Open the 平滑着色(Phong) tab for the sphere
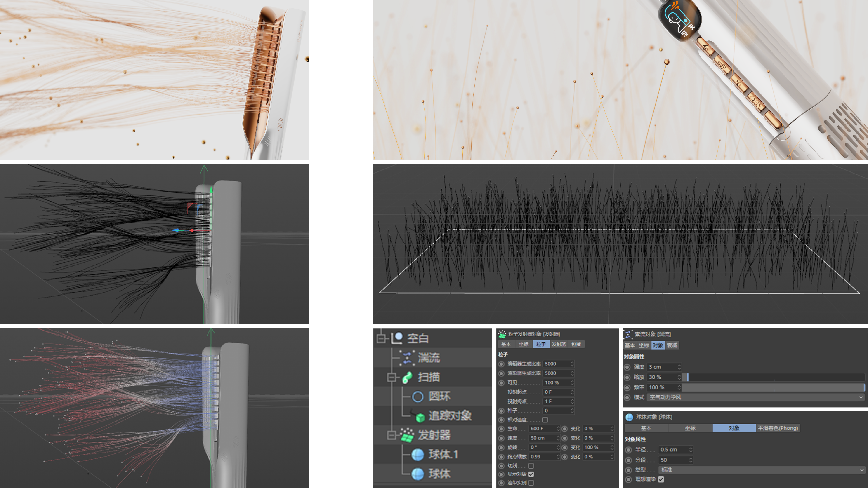868x488 pixels. [x=778, y=428]
